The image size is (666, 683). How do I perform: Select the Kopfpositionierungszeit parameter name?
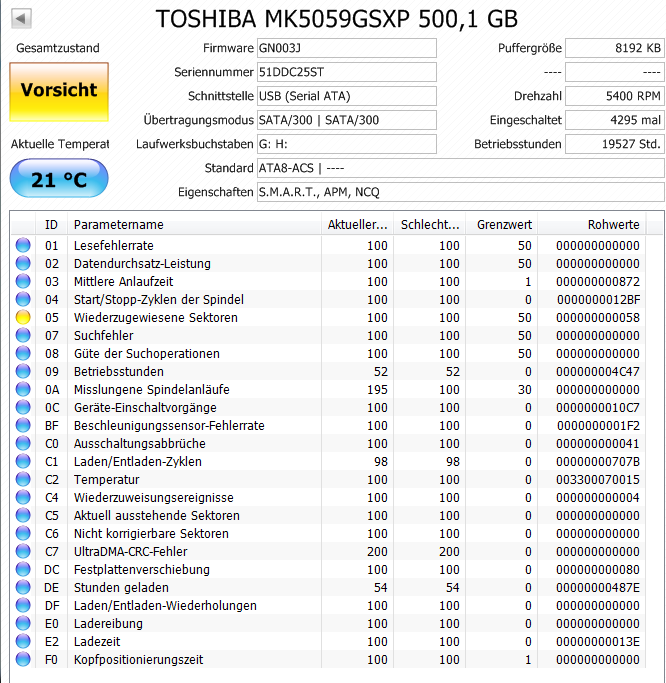coord(138,659)
